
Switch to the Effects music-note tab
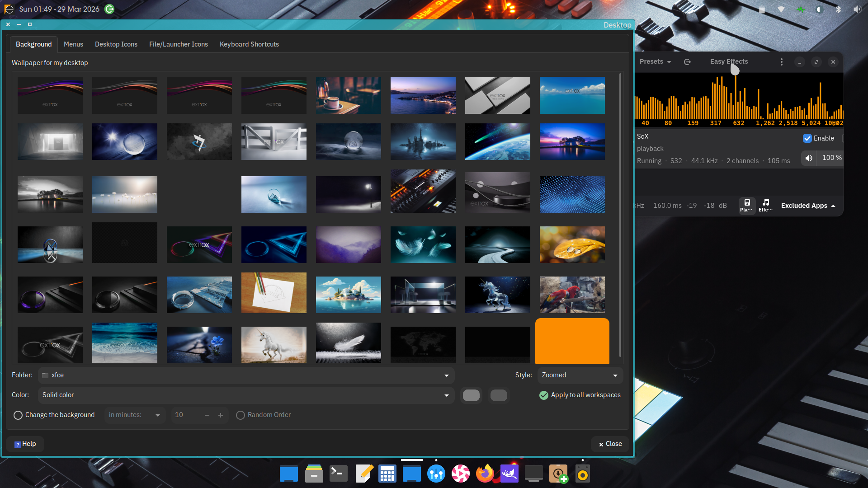point(765,205)
